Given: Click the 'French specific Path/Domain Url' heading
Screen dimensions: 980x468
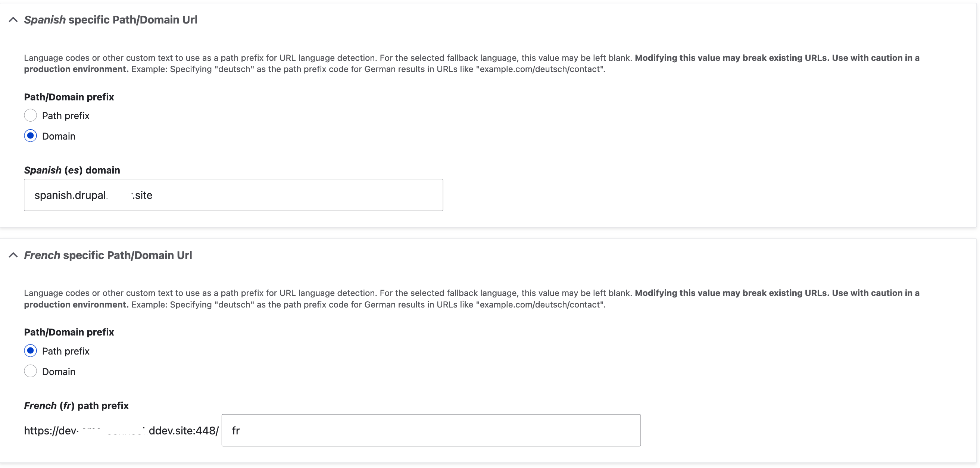Looking at the screenshot, I should point(107,255).
